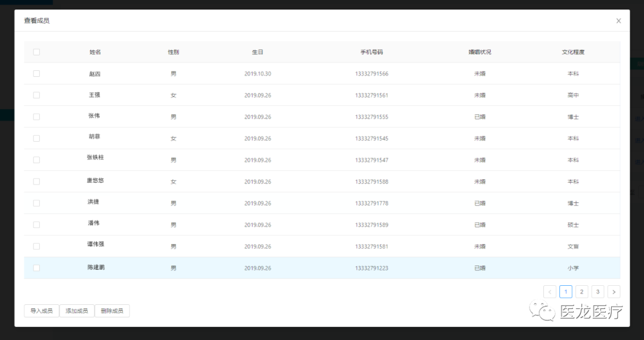
Task: Click phone number 13332791581
Action: [x=371, y=247]
